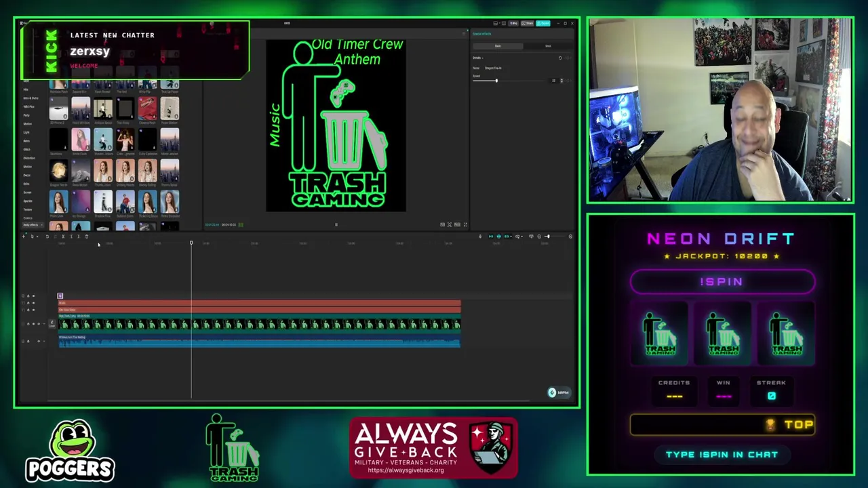Click the preview zoom-to-fit icon under player
Viewport: 868px width, 488px height.
(x=450, y=224)
